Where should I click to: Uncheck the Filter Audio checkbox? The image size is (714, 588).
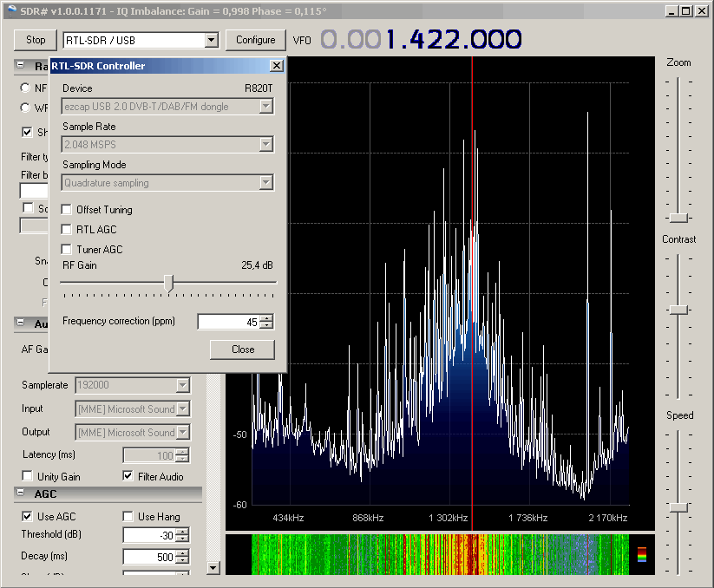128,476
